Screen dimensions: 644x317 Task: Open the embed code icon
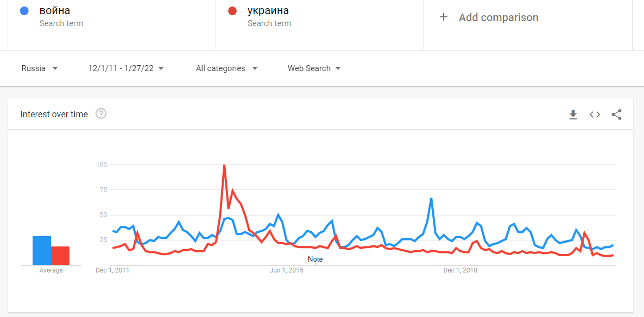[x=595, y=115]
